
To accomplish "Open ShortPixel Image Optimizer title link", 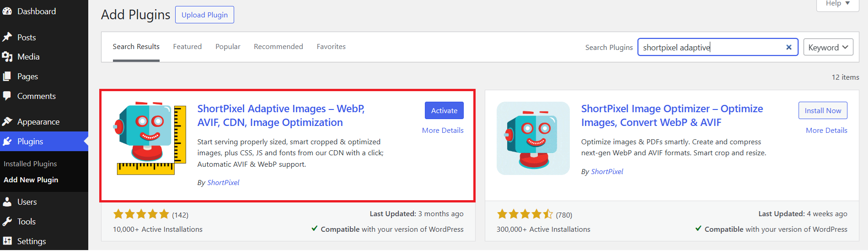I will pos(672,115).
